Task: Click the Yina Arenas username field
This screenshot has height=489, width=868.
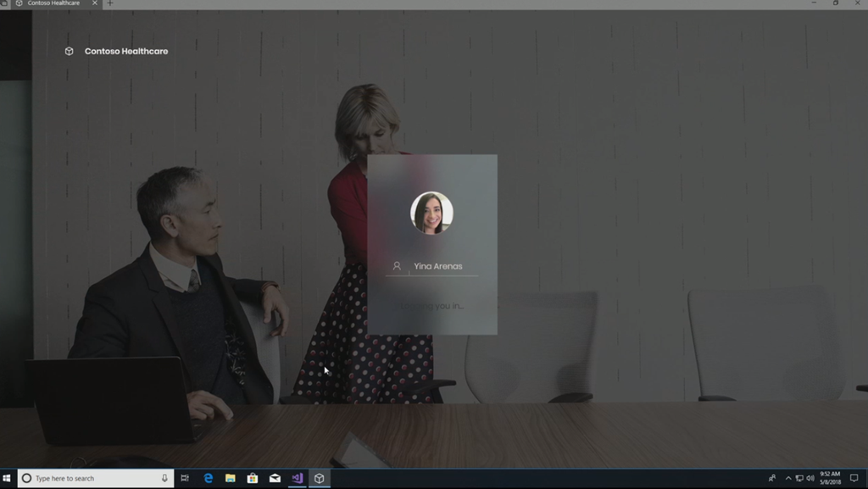Action: point(437,266)
